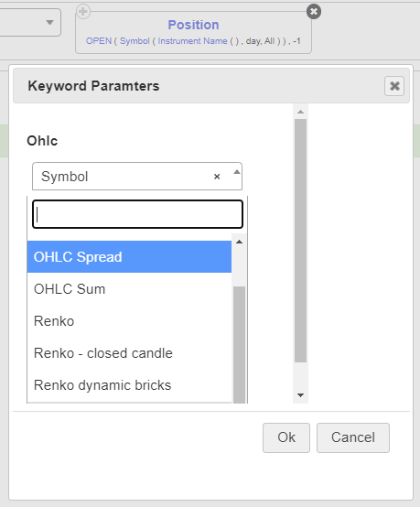Click the option list scroll up arrow
420x507 pixels.
click(239, 242)
